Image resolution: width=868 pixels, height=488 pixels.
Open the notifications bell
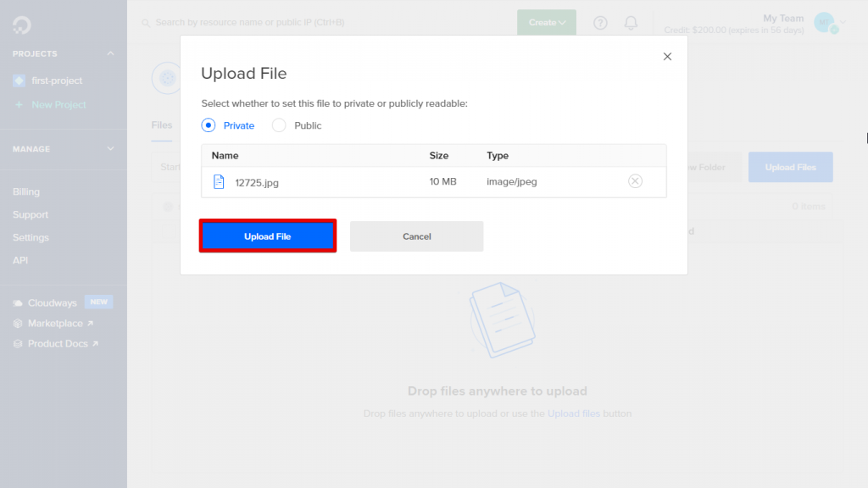click(631, 23)
